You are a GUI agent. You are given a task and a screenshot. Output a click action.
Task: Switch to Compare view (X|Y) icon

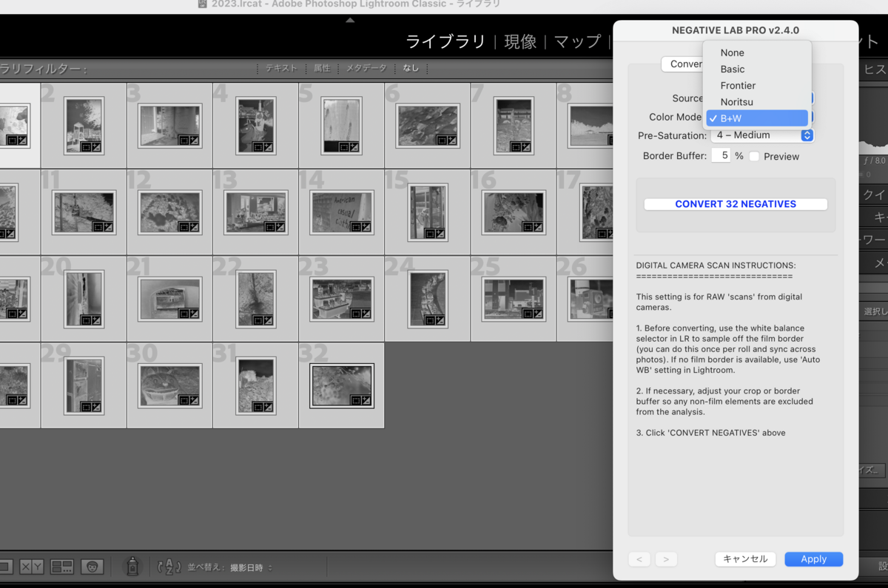click(32, 567)
